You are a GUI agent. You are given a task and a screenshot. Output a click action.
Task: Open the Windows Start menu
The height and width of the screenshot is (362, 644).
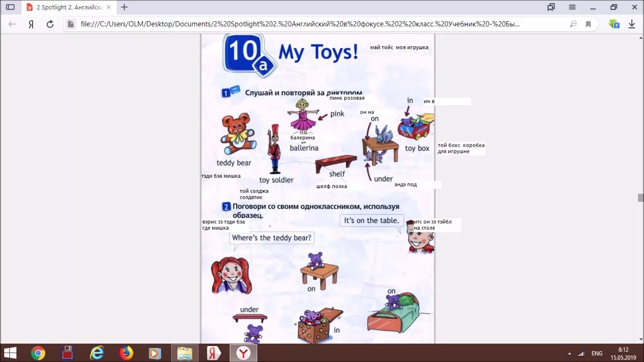pos(10,353)
